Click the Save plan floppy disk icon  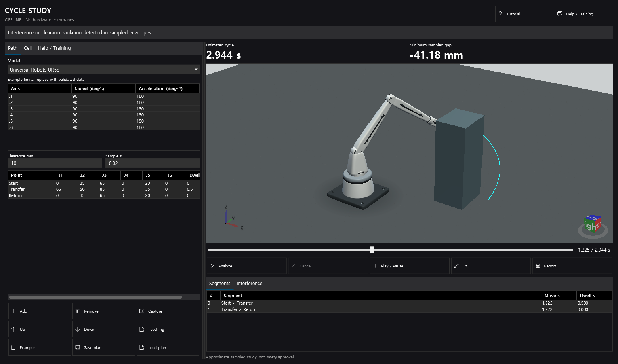click(x=78, y=347)
